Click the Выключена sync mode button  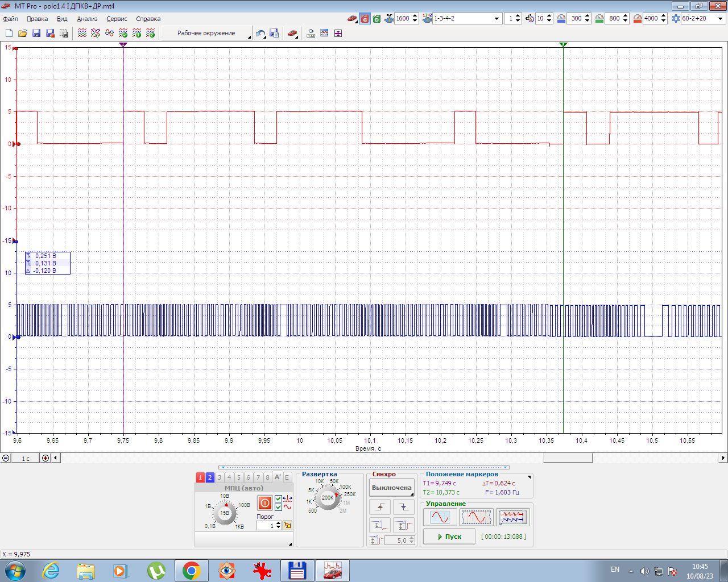pyautogui.click(x=391, y=488)
